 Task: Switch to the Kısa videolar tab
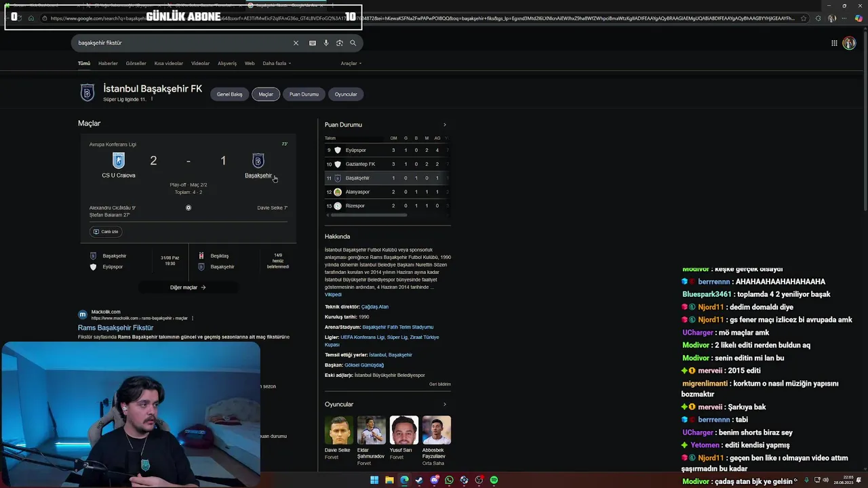pos(169,63)
